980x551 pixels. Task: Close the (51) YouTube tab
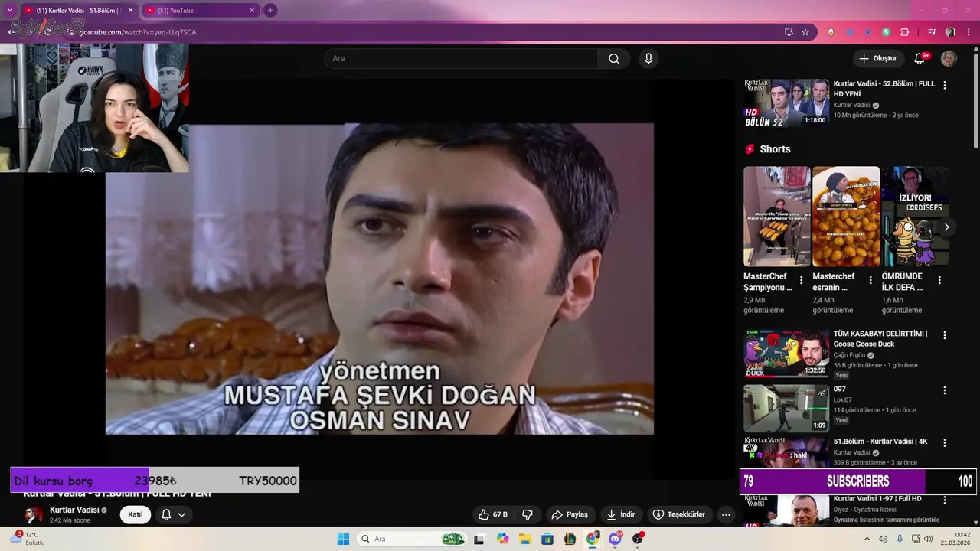coord(252,11)
